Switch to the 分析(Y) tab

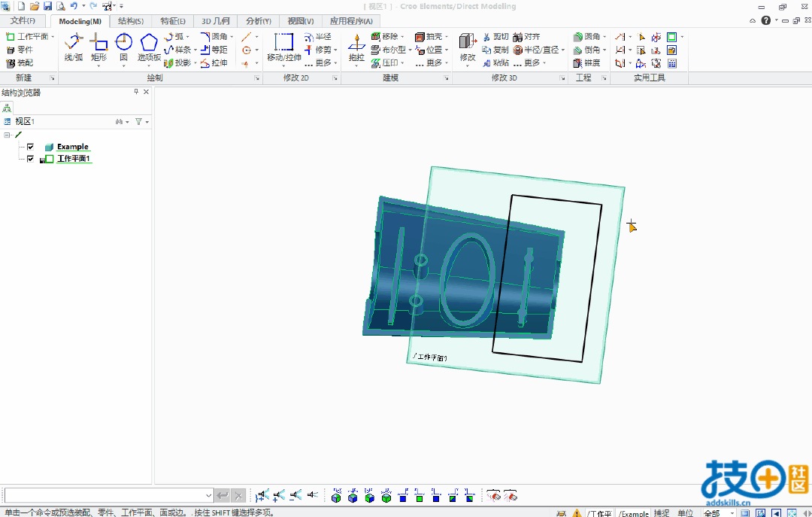coord(259,21)
